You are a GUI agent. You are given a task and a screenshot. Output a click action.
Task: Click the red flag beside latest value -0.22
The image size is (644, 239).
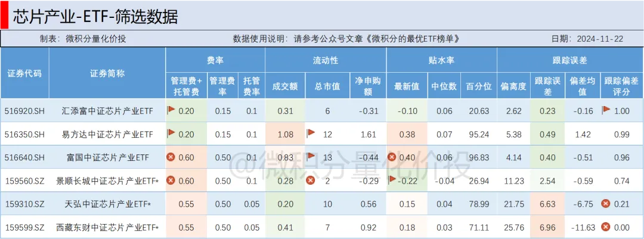392,181
